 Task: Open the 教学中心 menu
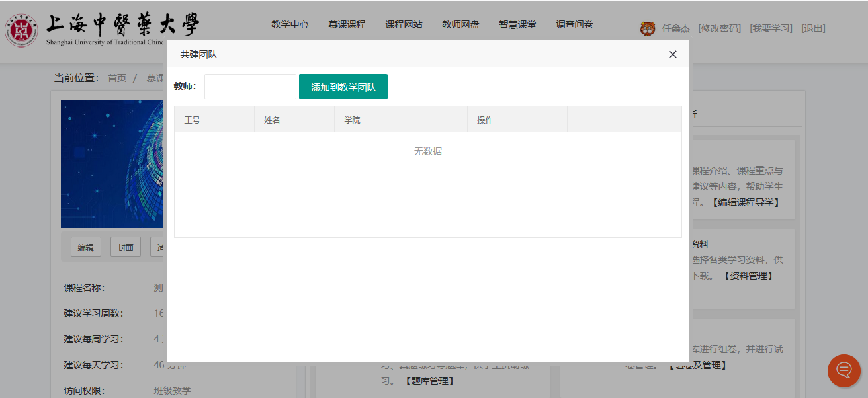coord(290,25)
